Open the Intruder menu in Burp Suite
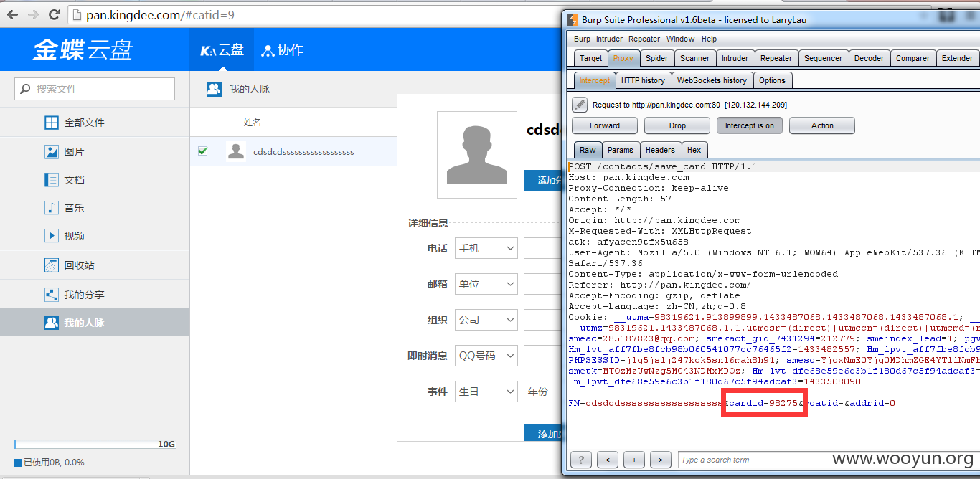This screenshot has width=980, height=479. tap(609, 39)
